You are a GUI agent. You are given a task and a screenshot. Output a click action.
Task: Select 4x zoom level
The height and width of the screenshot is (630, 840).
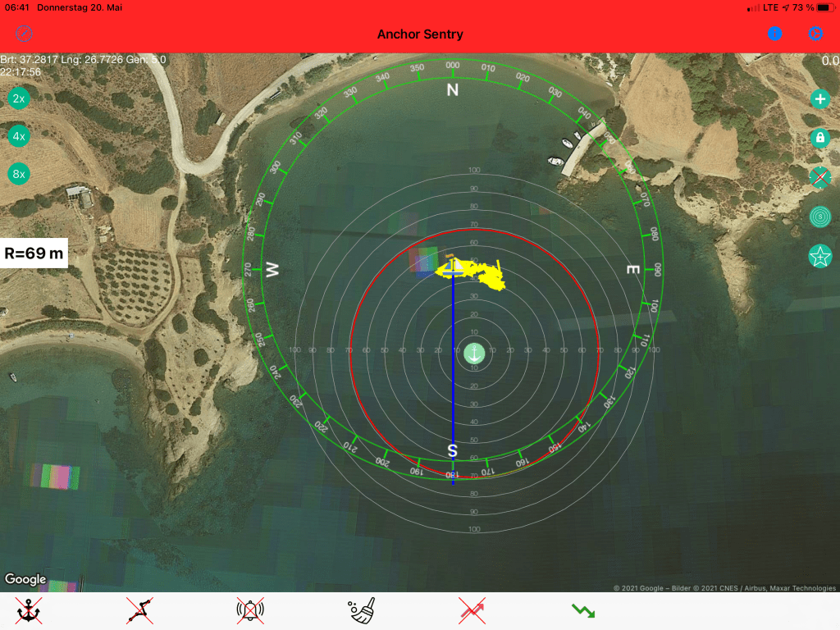tap(19, 136)
